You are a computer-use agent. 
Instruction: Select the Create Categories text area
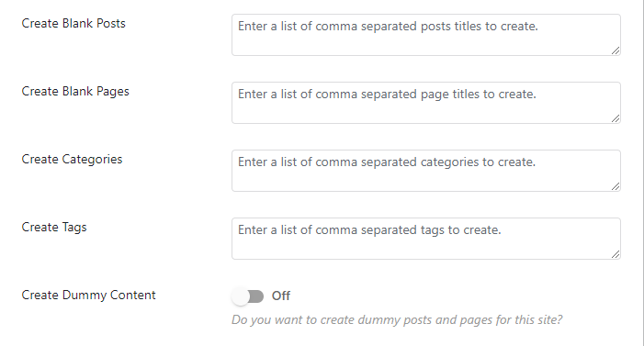point(426,171)
